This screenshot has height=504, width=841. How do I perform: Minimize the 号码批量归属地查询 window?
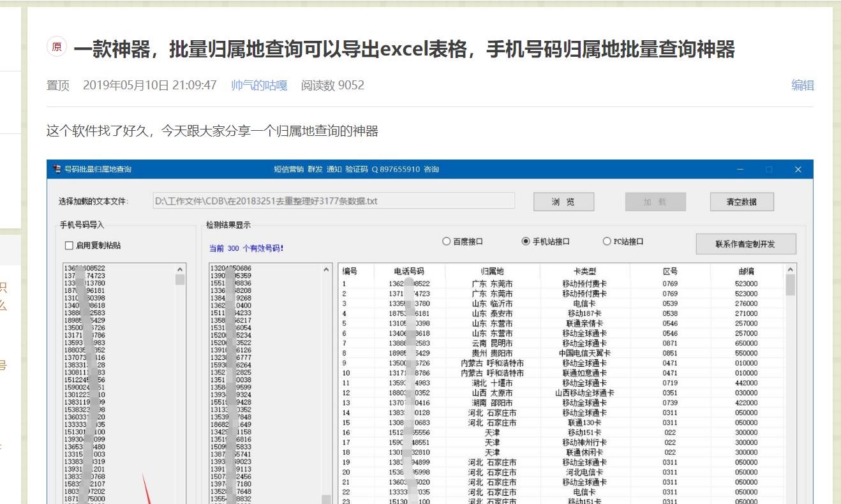click(740, 169)
